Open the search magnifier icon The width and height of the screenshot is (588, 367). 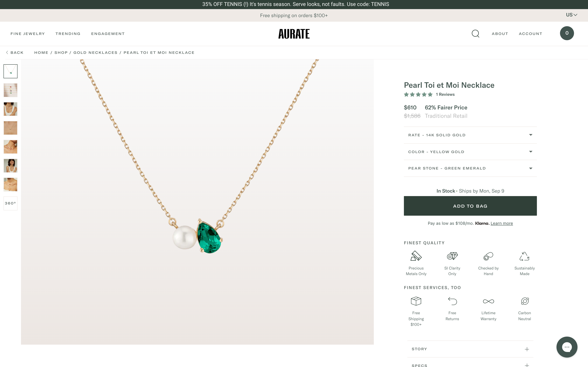475,34
